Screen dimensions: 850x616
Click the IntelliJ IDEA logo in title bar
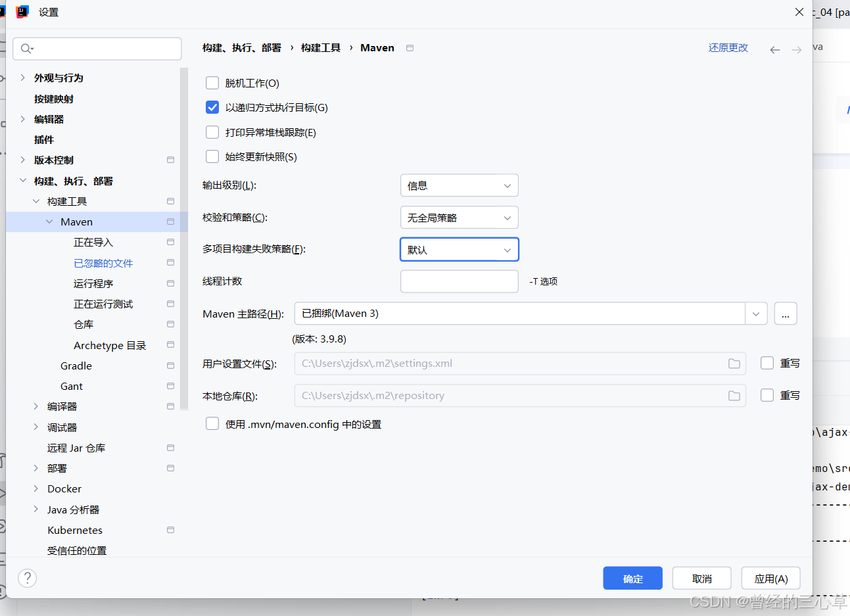coord(22,12)
